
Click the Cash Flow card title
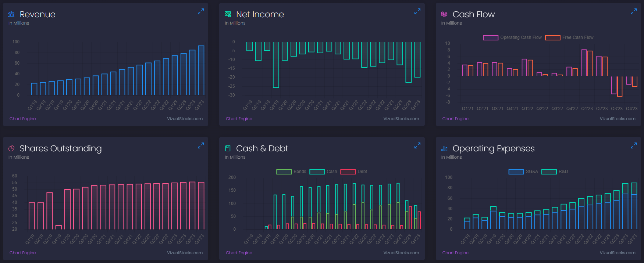474,14
